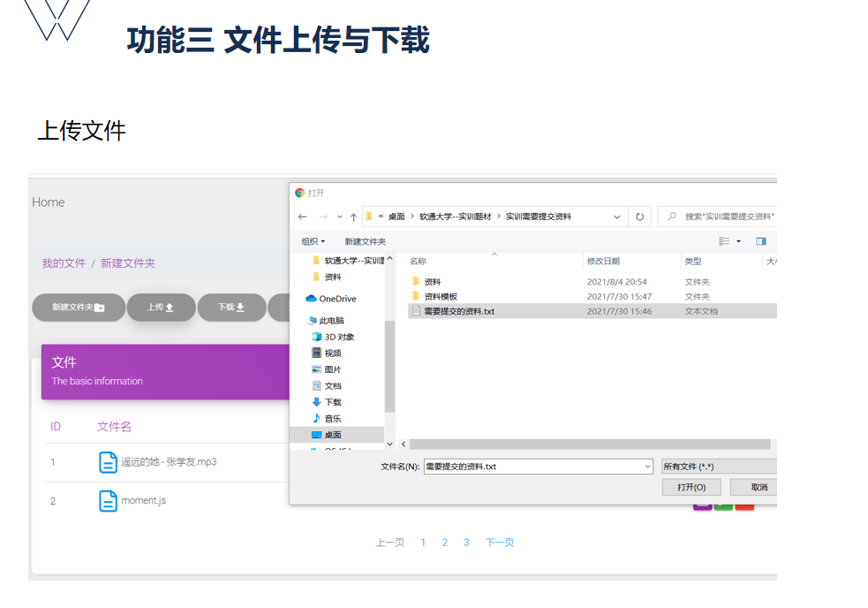Click the 打开(O) button
Screen dimensions: 868x608
click(x=691, y=487)
